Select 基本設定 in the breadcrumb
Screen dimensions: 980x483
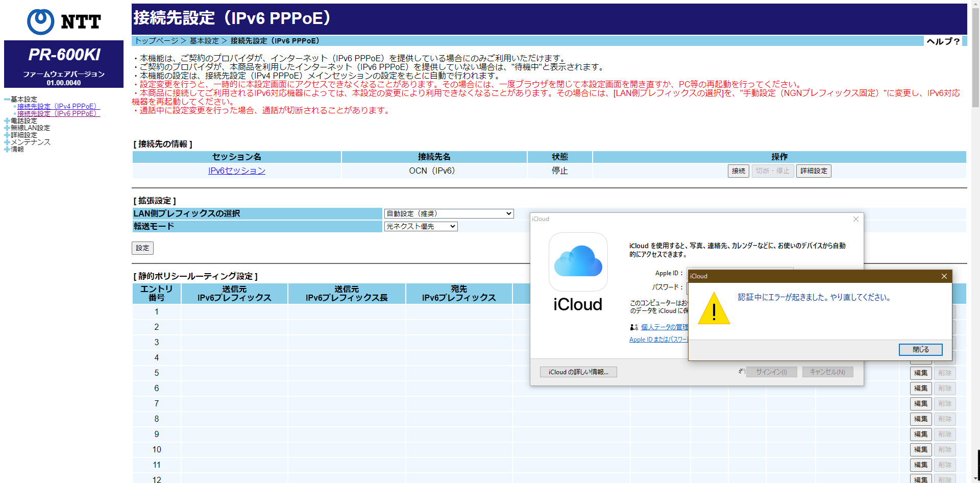204,41
